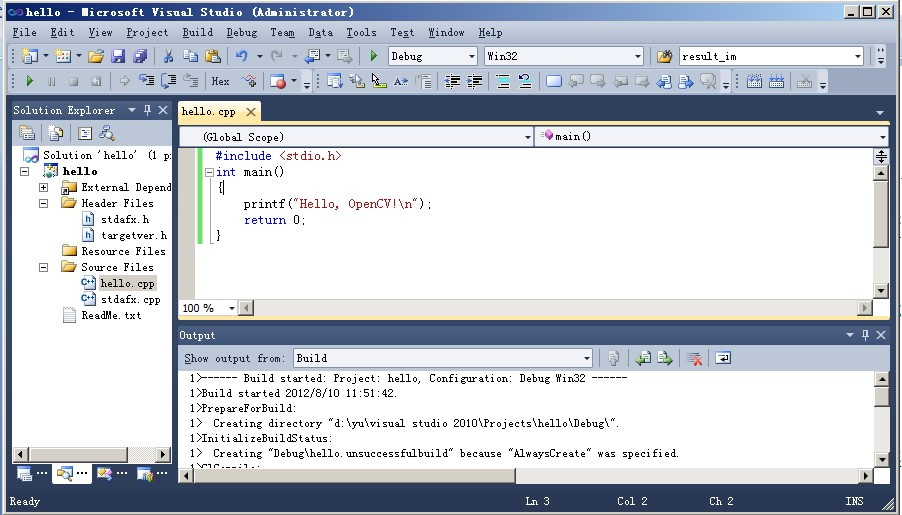Click the Step Over icon
This screenshot has height=515, width=902.
[x=169, y=81]
